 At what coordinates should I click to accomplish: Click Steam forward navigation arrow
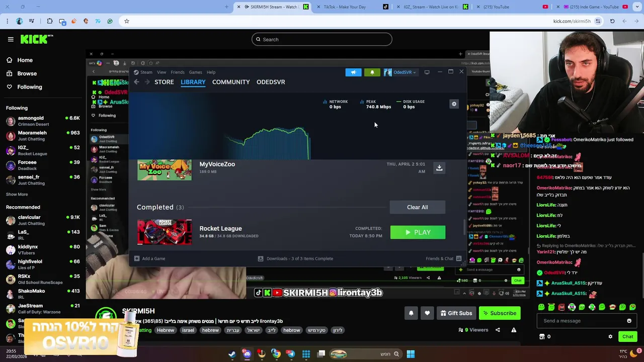tap(147, 82)
